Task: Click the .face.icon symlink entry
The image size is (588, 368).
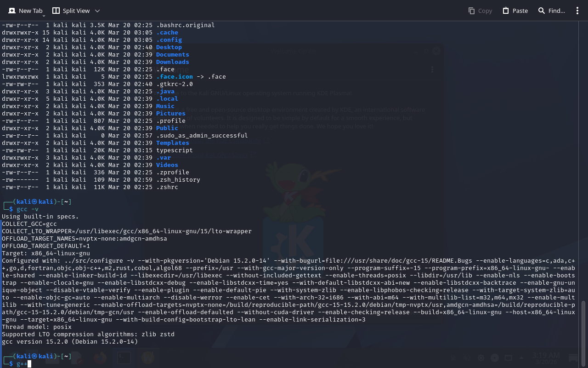Action: [x=174, y=77]
